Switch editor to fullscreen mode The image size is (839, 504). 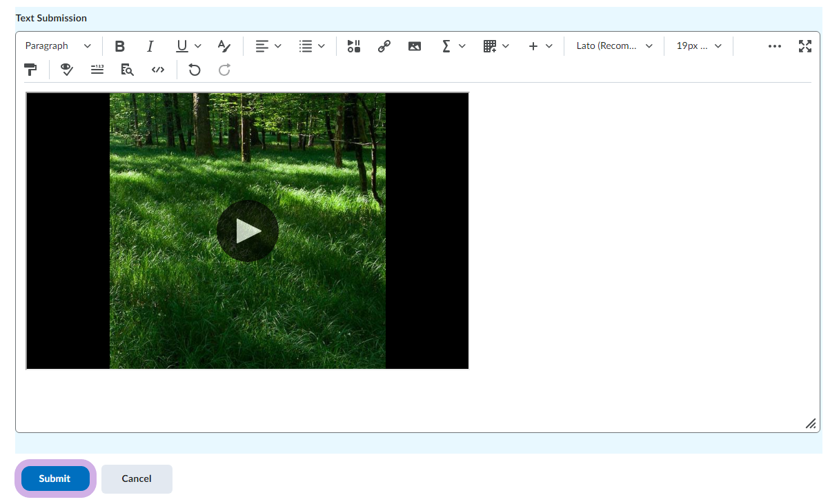[805, 46]
